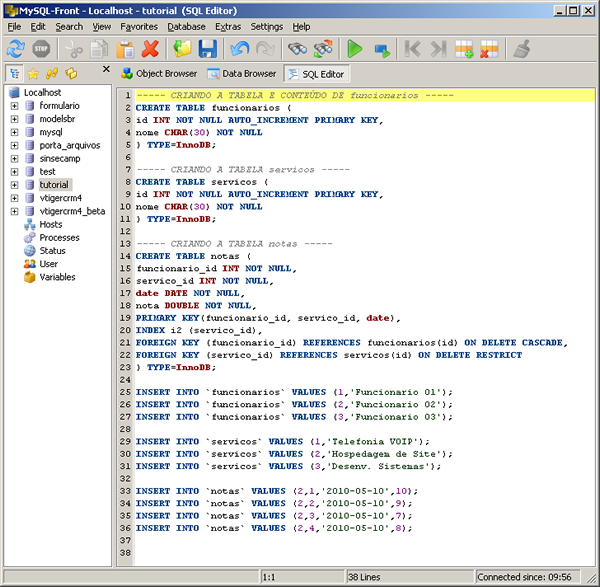Screen dimensions: 600x587
Task: Click the Paste clipboard icon
Action: tap(125, 49)
